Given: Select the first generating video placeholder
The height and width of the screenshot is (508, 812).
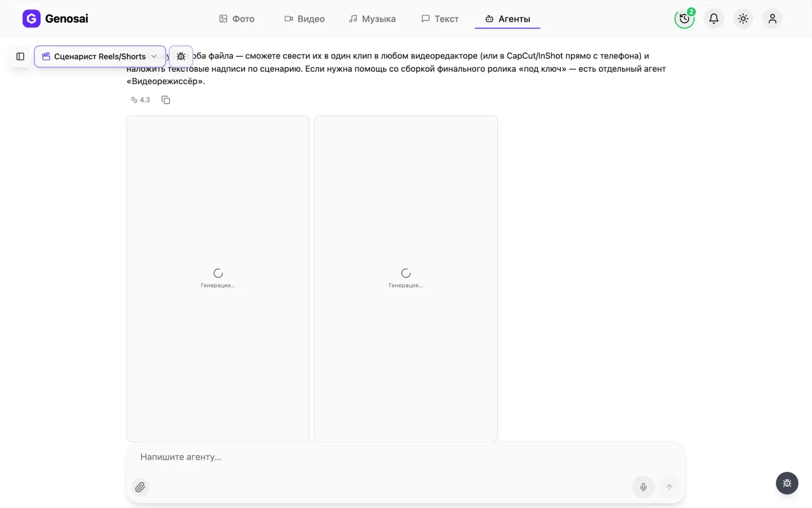Looking at the screenshot, I should (x=218, y=278).
